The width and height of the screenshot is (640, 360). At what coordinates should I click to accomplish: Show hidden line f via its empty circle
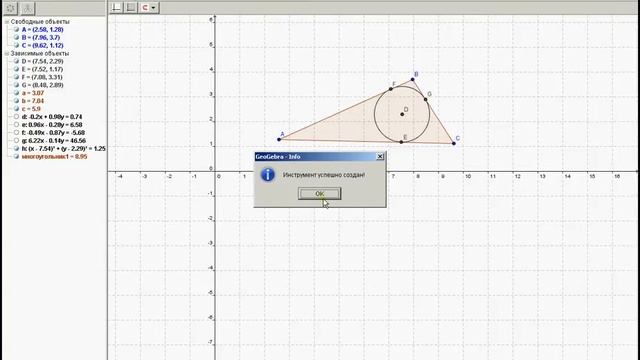(16, 133)
